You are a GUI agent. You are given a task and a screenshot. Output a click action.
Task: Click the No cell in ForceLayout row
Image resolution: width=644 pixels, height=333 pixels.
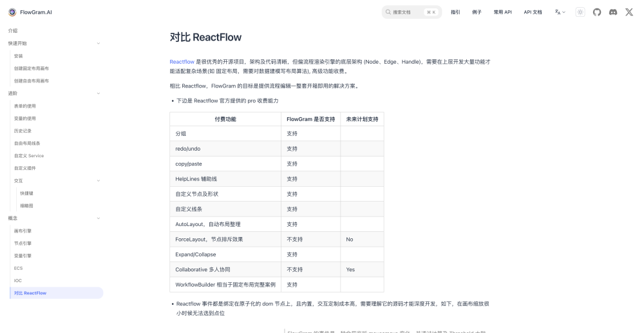362,240
